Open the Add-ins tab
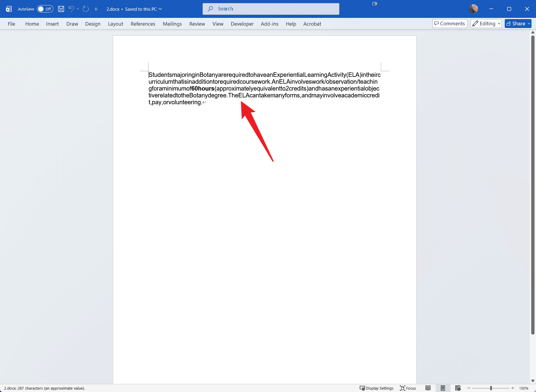Viewport: 536px width, 392px height. click(269, 24)
